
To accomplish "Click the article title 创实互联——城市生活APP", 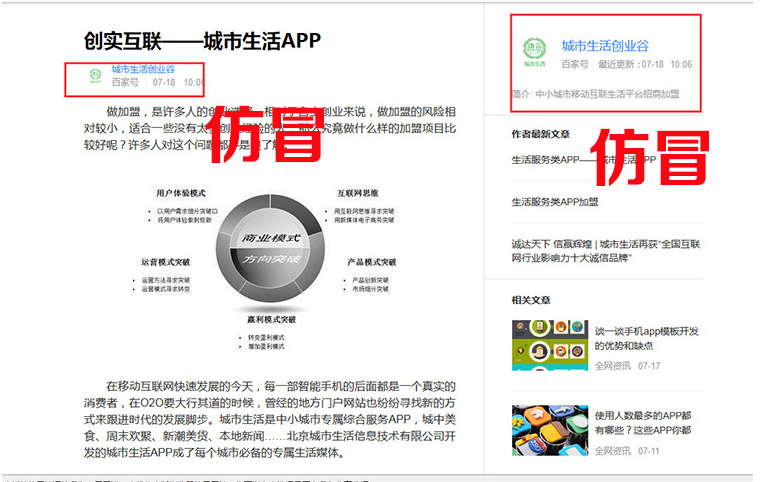I will (x=202, y=41).
